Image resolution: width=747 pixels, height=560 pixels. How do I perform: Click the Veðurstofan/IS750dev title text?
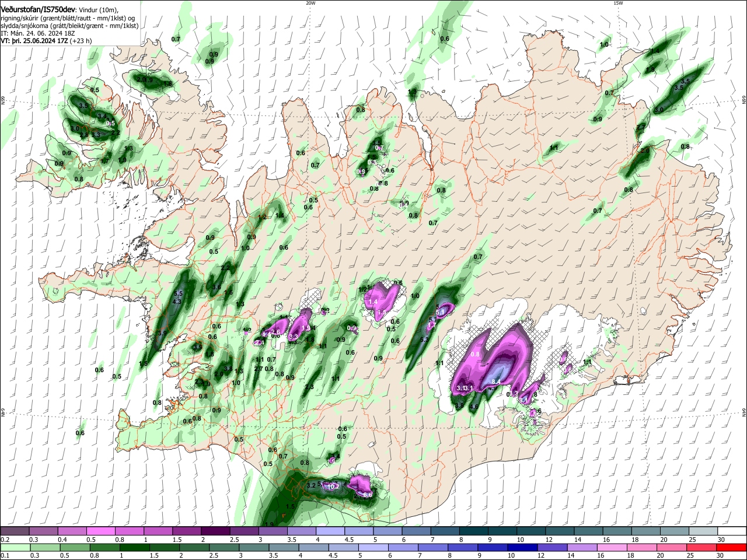point(39,10)
